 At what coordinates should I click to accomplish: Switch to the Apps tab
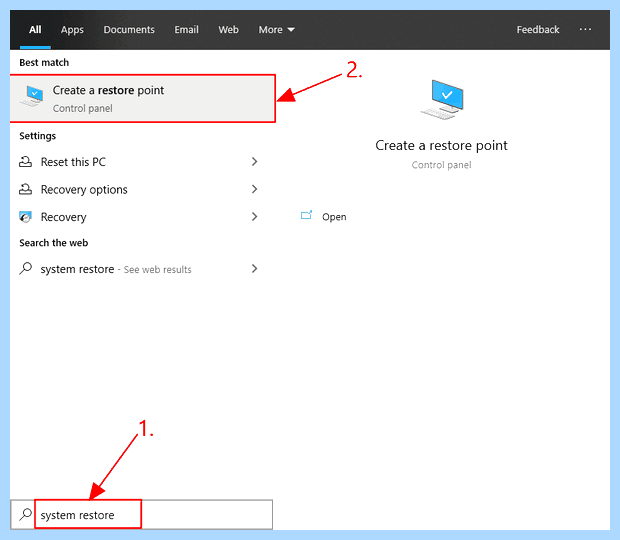coord(72,30)
